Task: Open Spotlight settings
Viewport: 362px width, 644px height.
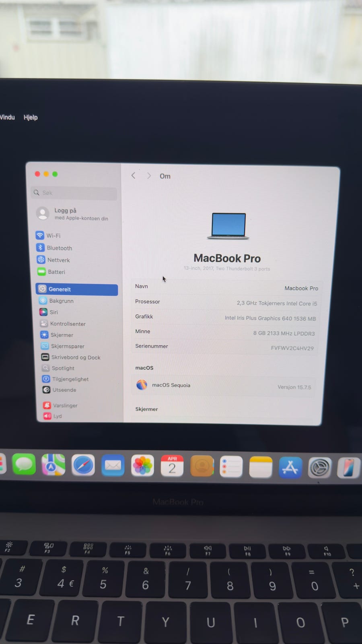Action: pos(58,368)
